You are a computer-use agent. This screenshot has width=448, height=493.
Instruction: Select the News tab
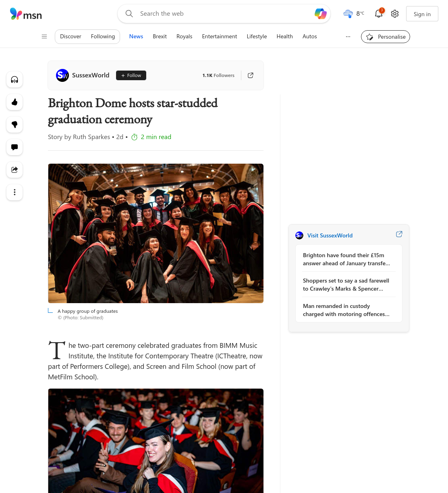tap(136, 37)
